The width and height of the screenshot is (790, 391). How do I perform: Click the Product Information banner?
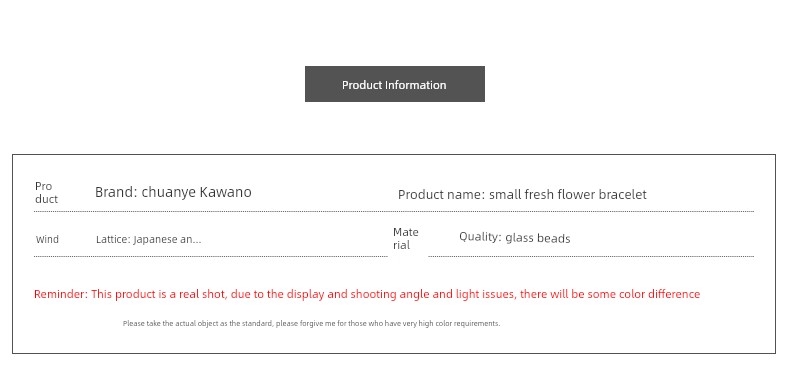coord(394,84)
